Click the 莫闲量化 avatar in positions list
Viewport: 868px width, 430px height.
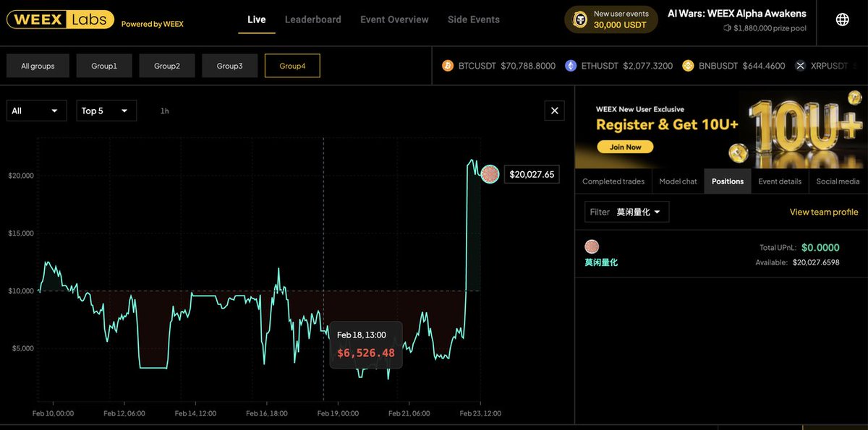pos(592,246)
